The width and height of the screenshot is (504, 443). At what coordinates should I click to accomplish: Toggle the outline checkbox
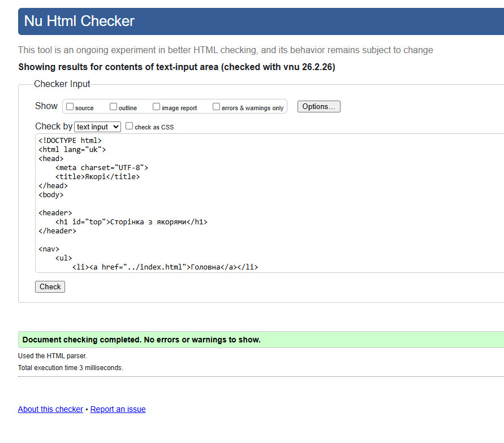[x=113, y=107]
